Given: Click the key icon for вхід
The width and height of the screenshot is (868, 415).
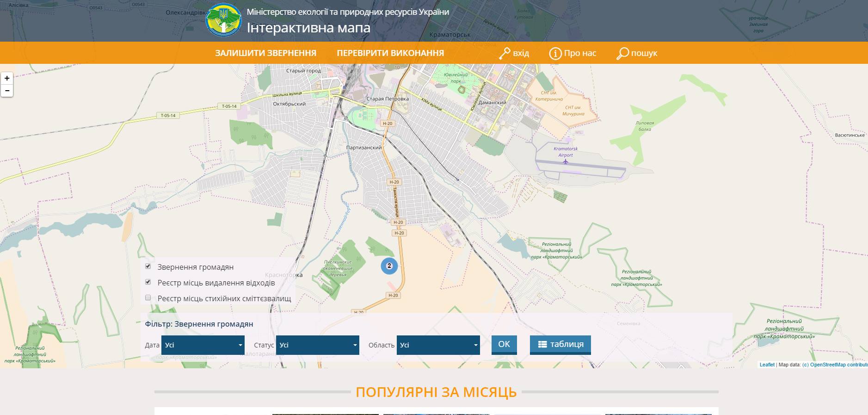Looking at the screenshot, I should coord(504,54).
